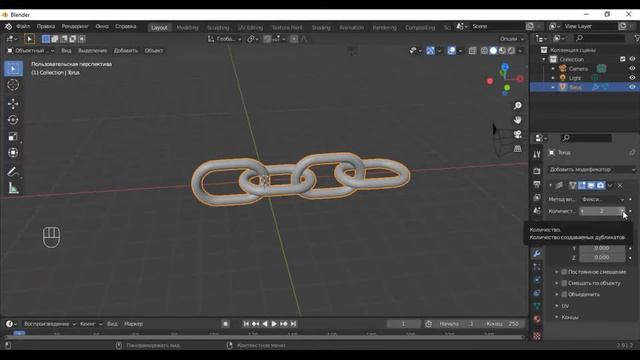Enable the Объединить checkbox

click(564, 294)
